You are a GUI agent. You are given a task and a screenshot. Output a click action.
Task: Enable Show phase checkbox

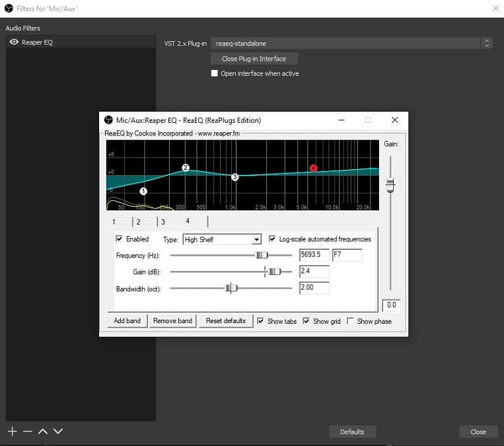point(350,321)
